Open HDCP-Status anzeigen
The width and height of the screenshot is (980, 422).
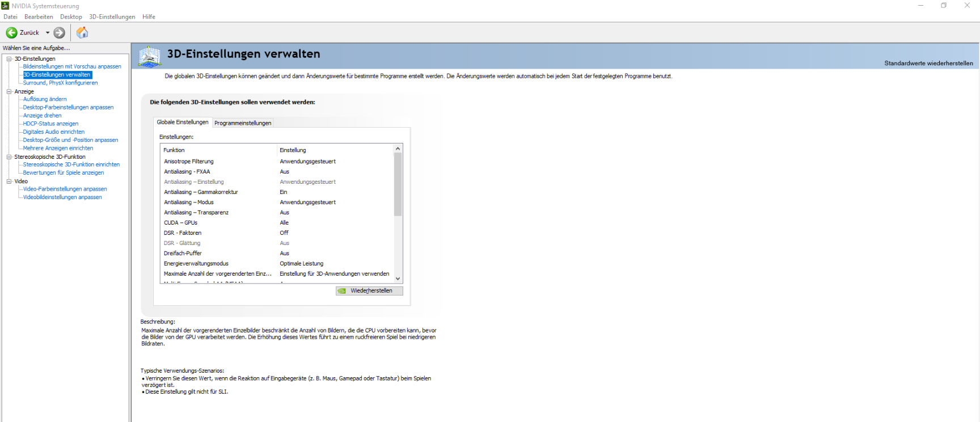(50, 124)
